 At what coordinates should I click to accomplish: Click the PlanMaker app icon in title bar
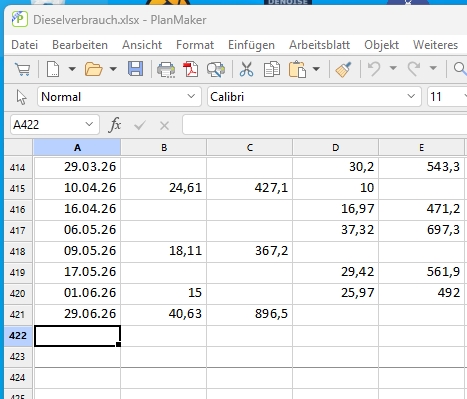pos(20,19)
